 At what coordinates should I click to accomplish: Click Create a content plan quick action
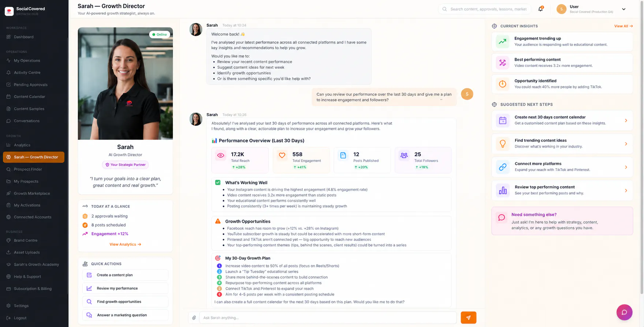click(125, 275)
